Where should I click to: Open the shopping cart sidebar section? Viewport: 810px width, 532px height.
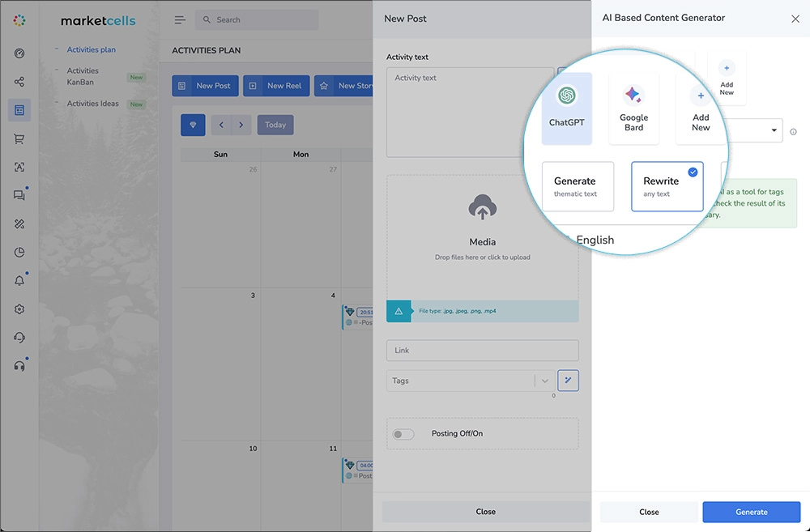click(x=19, y=138)
